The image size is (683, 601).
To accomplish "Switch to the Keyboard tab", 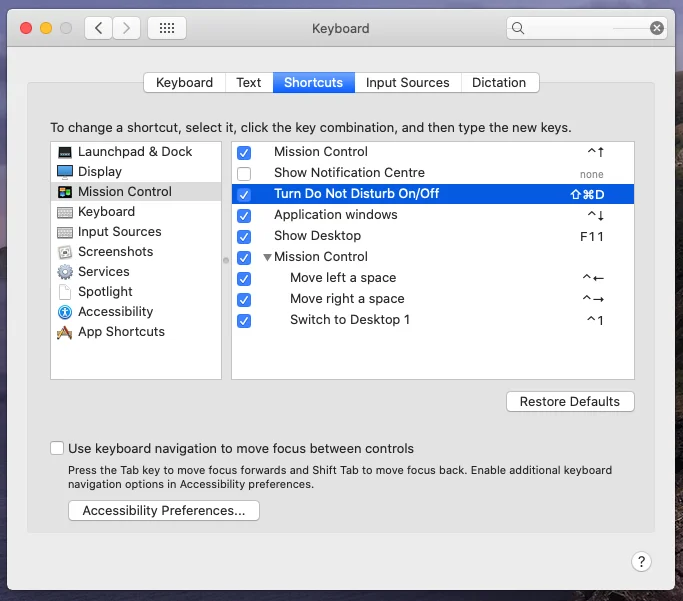I will 184,83.
